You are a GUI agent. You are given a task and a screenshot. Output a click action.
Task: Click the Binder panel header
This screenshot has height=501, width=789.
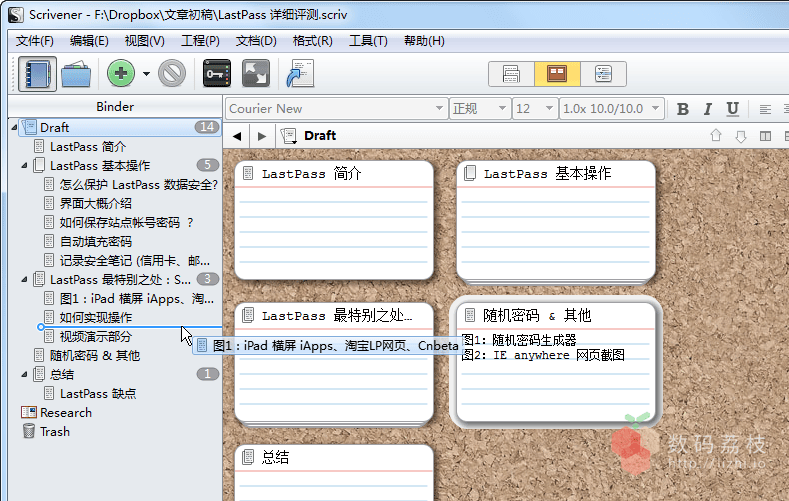(x=115, y=107)
